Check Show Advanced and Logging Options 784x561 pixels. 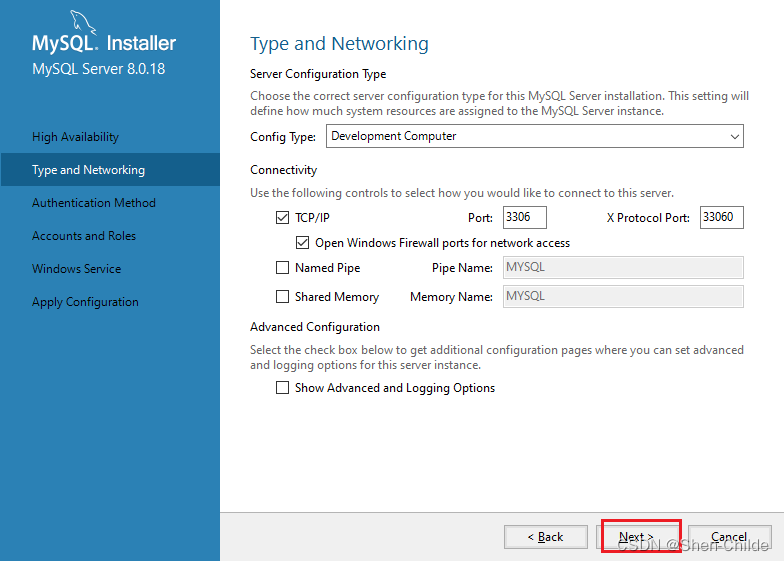point(282,388)
